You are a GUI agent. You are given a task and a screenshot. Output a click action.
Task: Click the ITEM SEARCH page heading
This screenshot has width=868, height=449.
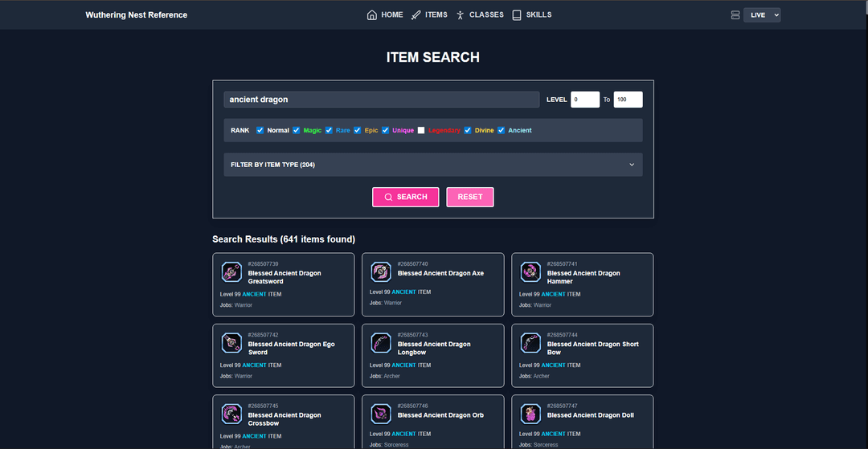[x=433, y=58]
